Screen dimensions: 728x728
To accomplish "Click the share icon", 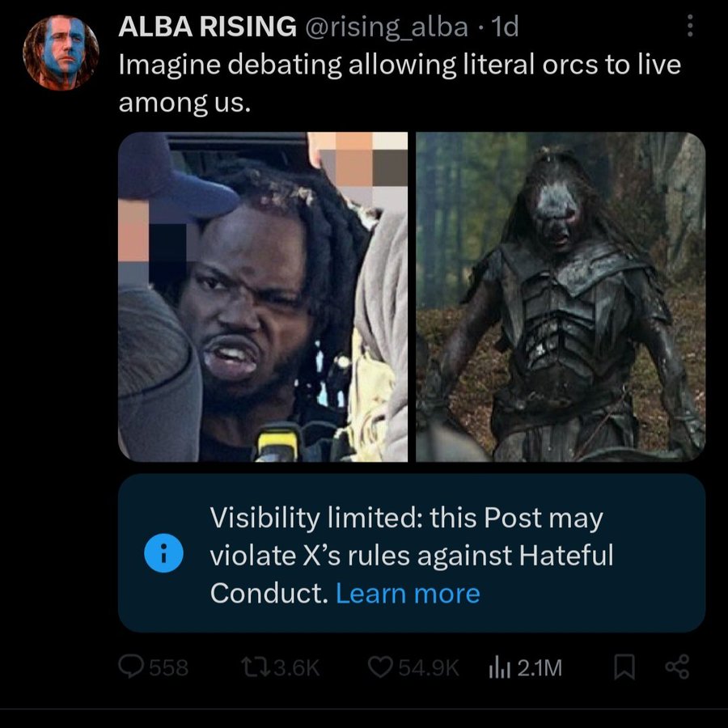I will [677, 667].
